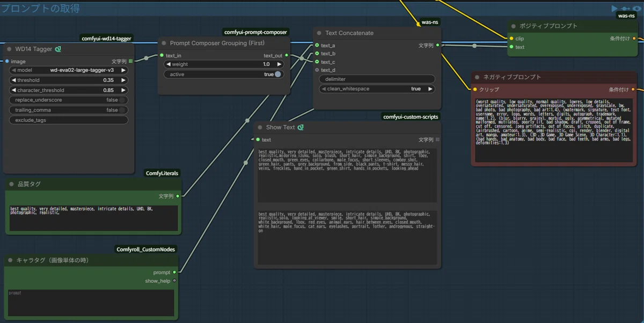Open the model dropdown showing wd-eva02-large-tagger-v3
Image resolution: width=644 pixels, height=323 pixels.
click(x=69, y=70)
